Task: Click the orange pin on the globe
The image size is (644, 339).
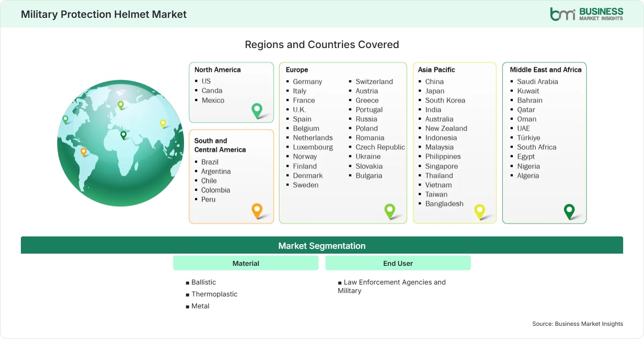Action: coord(83,151)
